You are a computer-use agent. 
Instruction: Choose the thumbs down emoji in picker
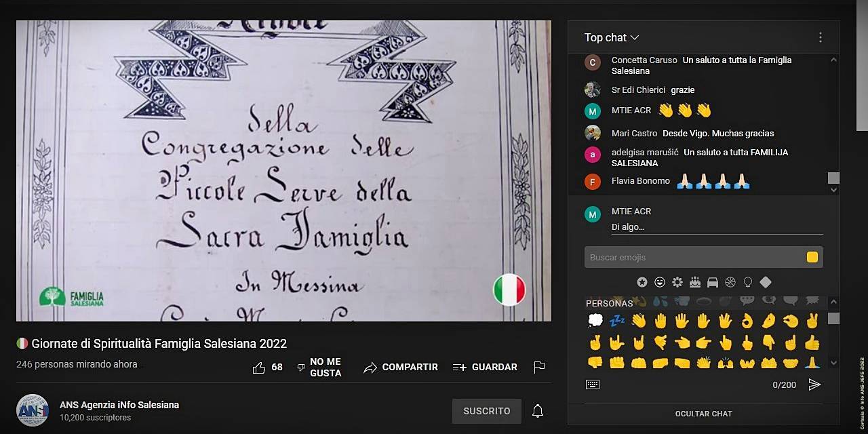click(595, 362)
